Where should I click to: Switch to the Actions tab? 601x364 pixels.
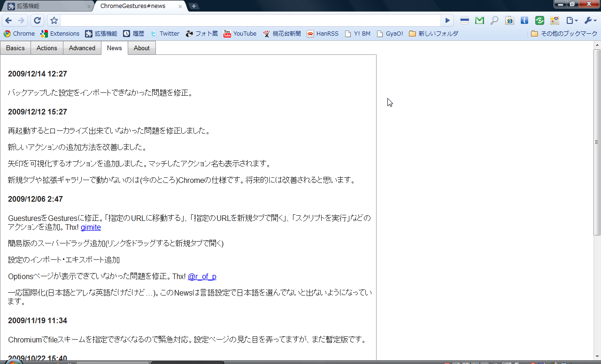point(47,48)
